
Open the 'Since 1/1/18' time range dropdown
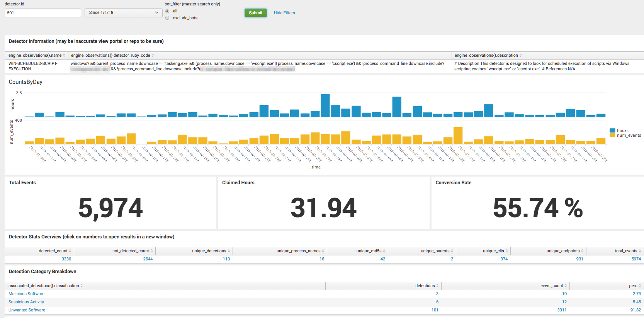point(123,13)
